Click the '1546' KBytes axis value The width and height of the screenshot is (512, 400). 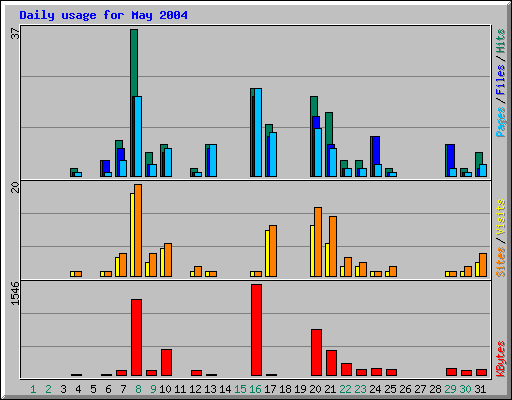[x=15, y=293]
